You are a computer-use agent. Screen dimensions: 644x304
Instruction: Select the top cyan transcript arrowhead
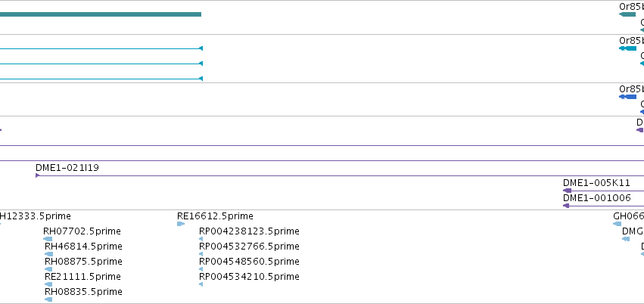pyautogui.click(x=201, y=48)
